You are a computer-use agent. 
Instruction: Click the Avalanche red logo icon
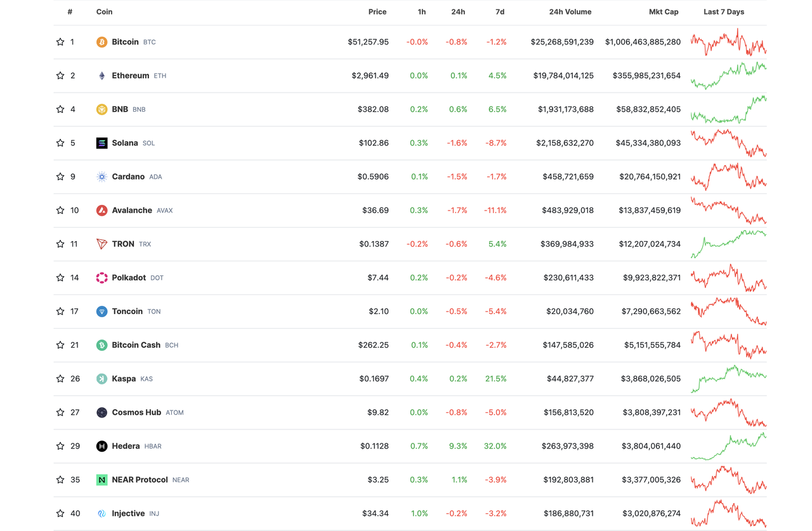(101, 210)
